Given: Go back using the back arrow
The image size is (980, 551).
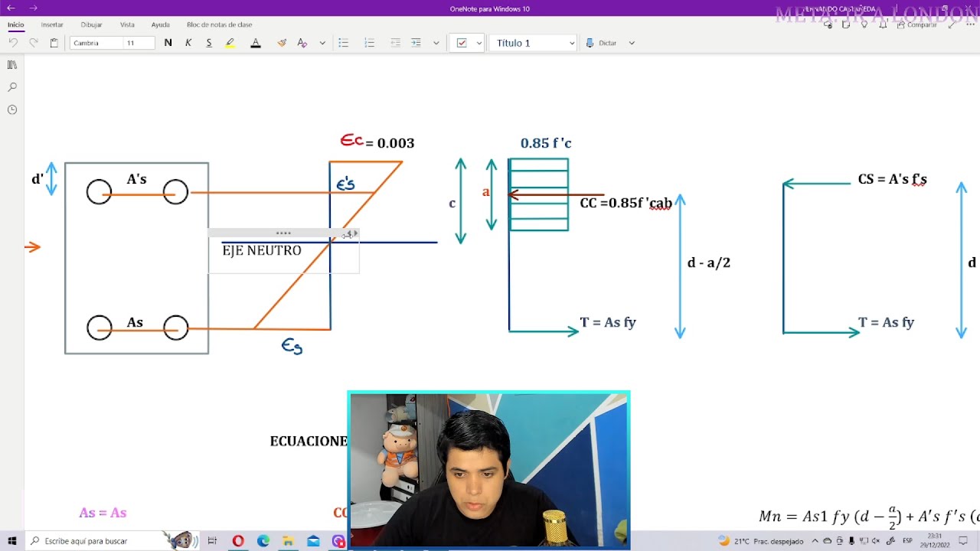Looking at the screenshot, I should [11, 8].
